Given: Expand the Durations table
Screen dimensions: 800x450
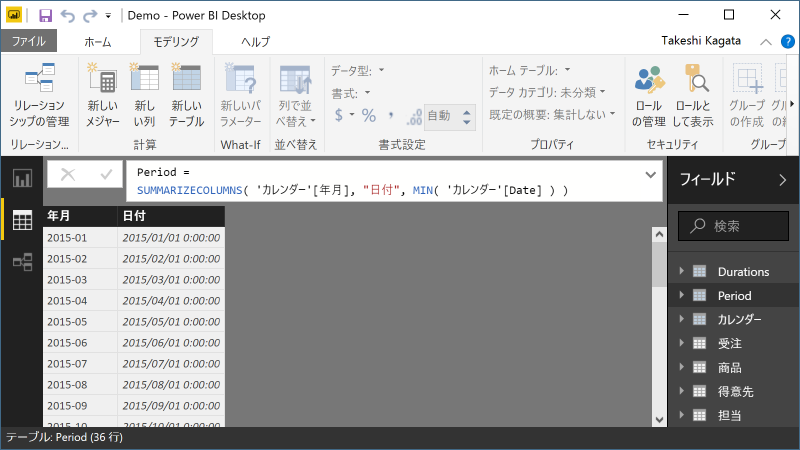Looking at the screenshot, I should pos(682,271).
